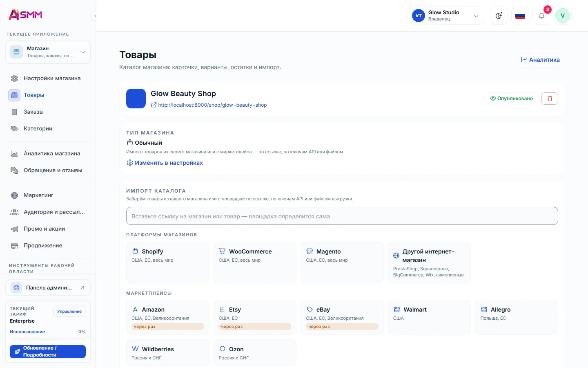Choose the Etsy marketplace card
Screen dimensions: 588x368
255,318
